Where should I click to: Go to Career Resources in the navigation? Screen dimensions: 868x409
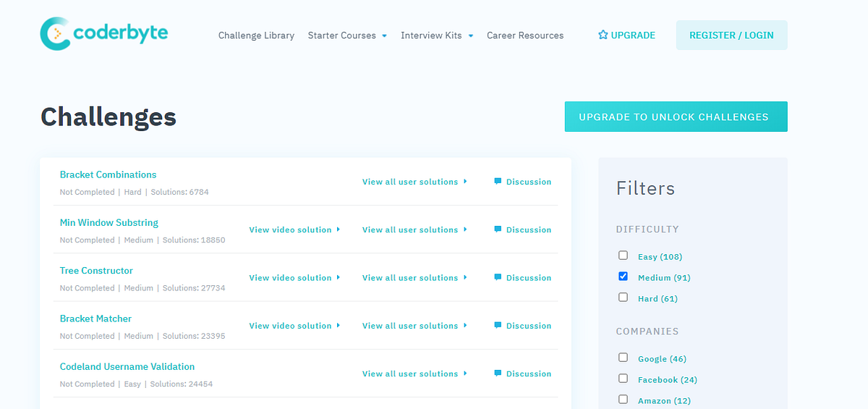(525, 35)
